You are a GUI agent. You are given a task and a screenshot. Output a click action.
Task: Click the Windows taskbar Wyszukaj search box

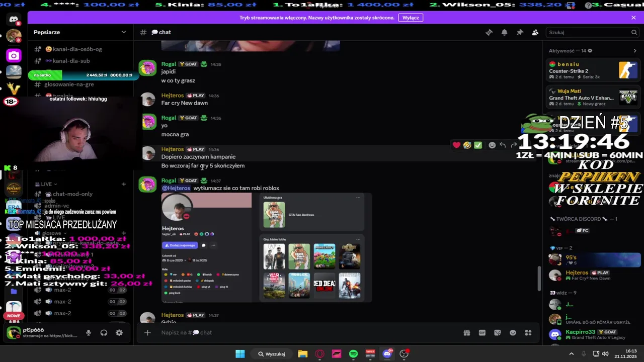(x=272, y=354)
